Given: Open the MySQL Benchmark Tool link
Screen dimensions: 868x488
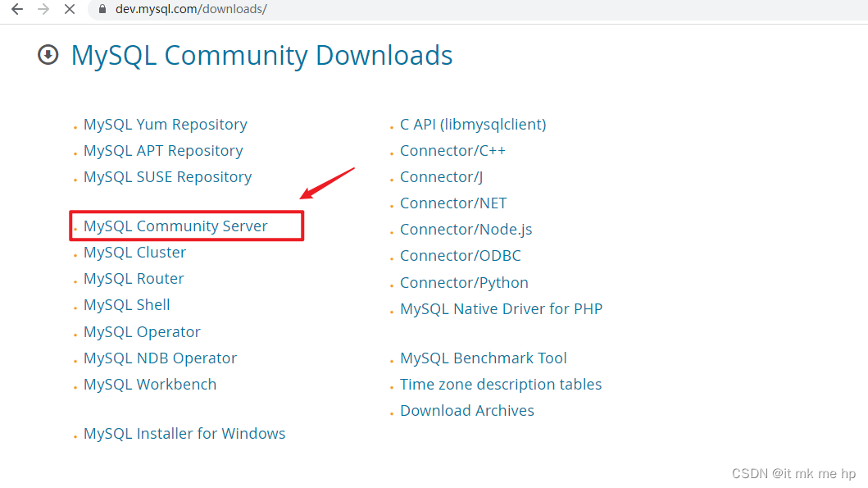Looking at the screenshot, I should click(x=484, y=358).
